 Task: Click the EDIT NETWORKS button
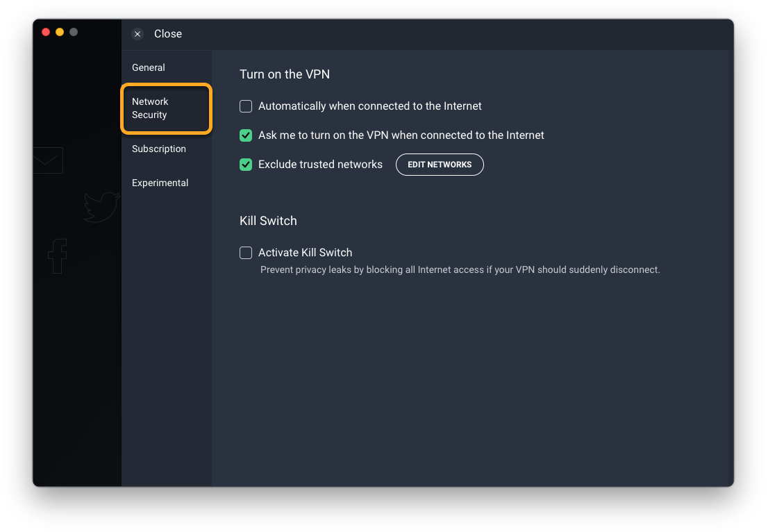440,165
